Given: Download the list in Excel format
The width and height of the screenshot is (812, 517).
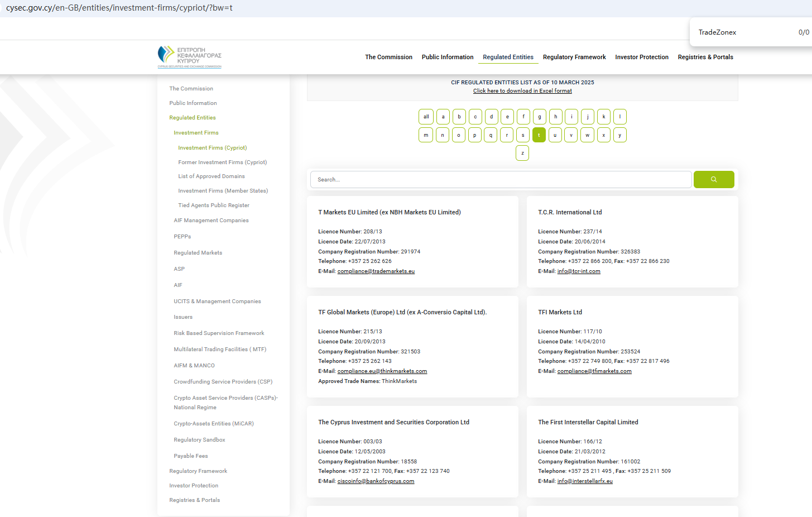Looking at the screenshot, I should (x=522, y=91).
